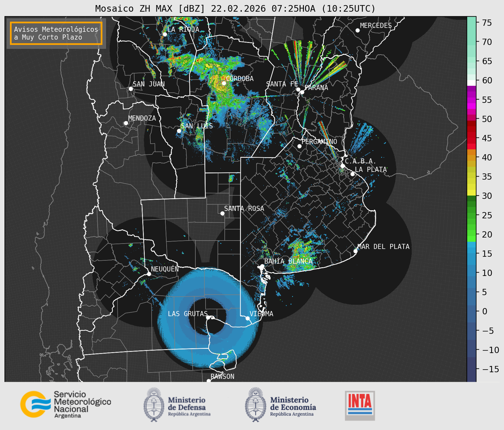Click the La Rioja city marker dot

tap(165, 34)
